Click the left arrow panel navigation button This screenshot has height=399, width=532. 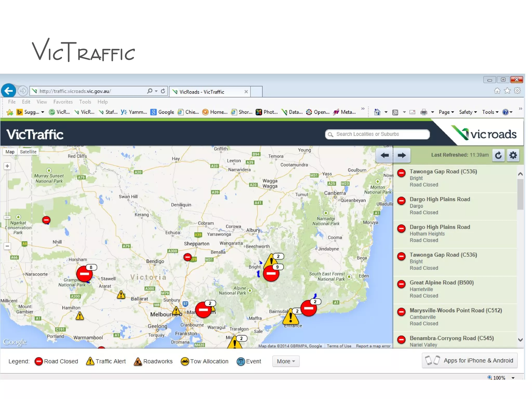pyautogui.click(x=384, y=155)
